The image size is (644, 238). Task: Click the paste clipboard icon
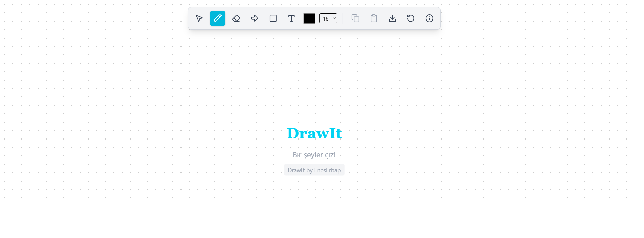(x=374, y=18)
